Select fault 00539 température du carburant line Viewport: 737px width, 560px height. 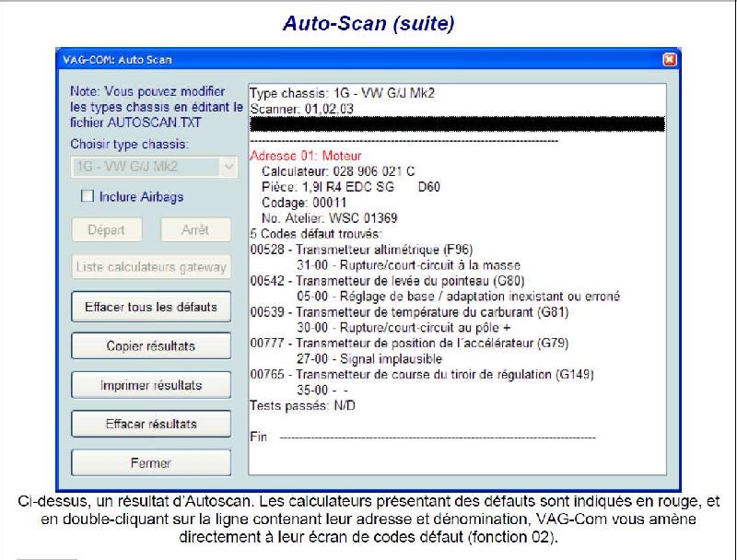pyautogui.click(x=409, y=312)
